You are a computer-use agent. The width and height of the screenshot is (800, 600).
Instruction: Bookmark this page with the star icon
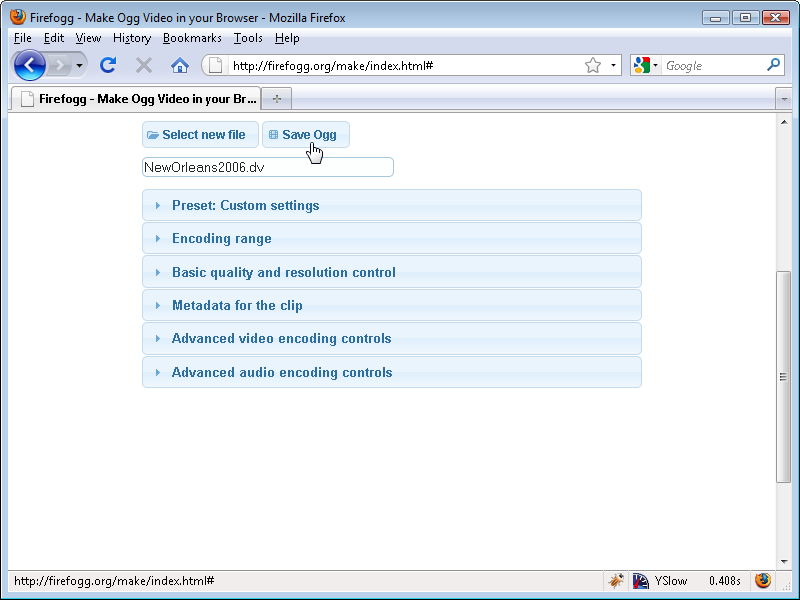click(x=593, y=66)
